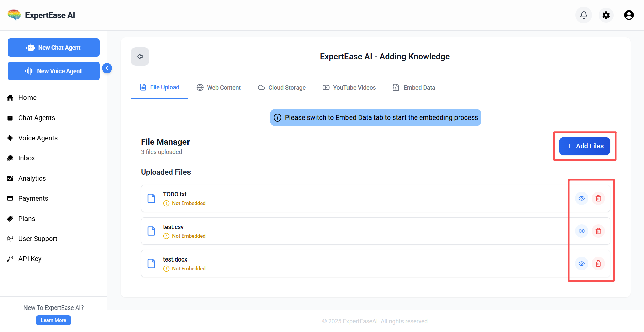Viewport: 644px width, 332px height.
Task: Open settings gear in header
Action: click(x=606, y=15)
